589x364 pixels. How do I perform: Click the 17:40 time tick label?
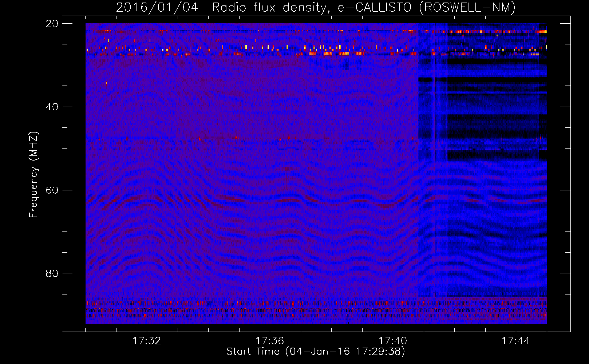pos(393,341)
